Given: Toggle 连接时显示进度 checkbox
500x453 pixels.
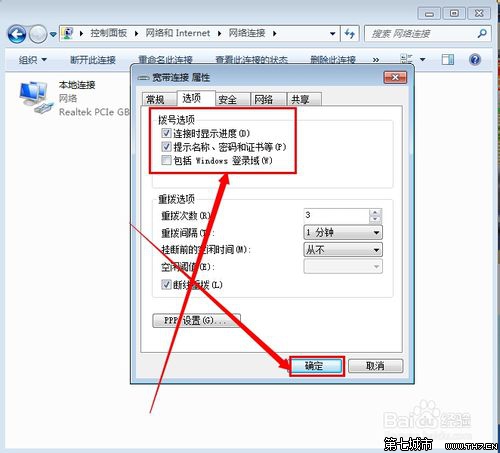Looking at the screenshot, I should (166, 133).
